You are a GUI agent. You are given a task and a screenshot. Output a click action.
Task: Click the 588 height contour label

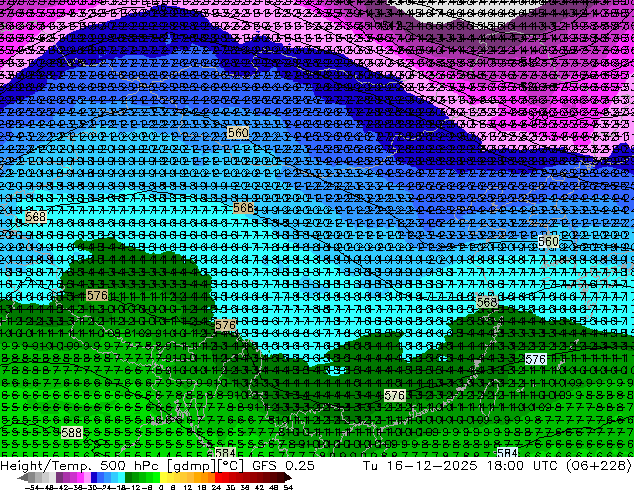72,433
